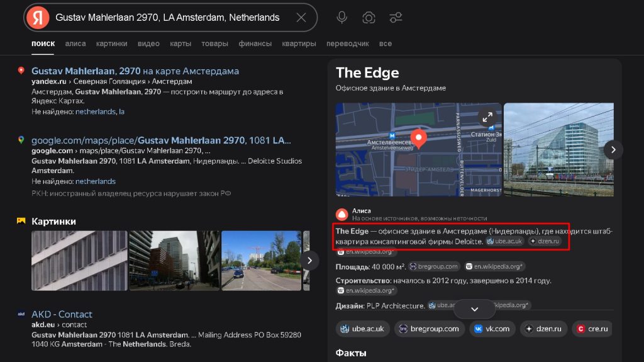Click the bregroup.com source chip
The image size is (644, 362).
[428, 329]
